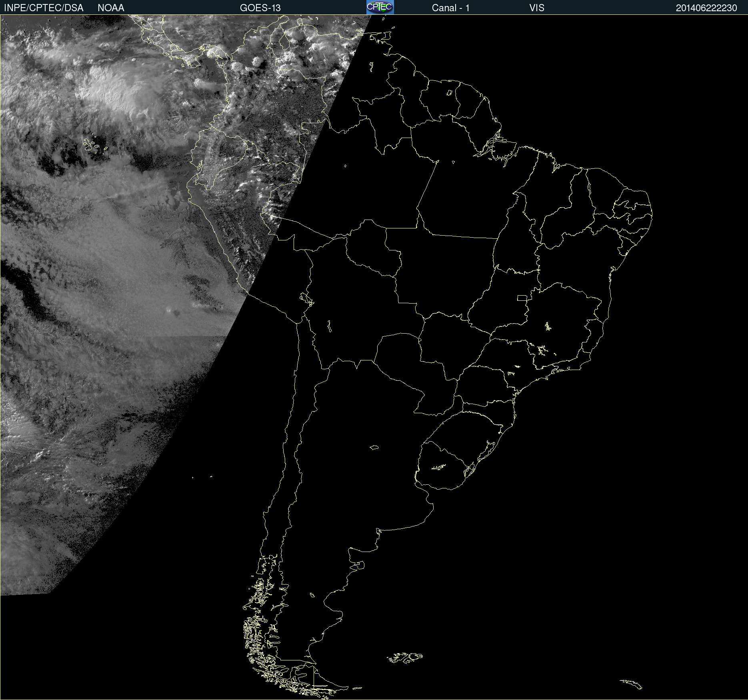Click the VIS channel label
The height and width of the screenshot is (700, 748).
click(x=537, y=8)
